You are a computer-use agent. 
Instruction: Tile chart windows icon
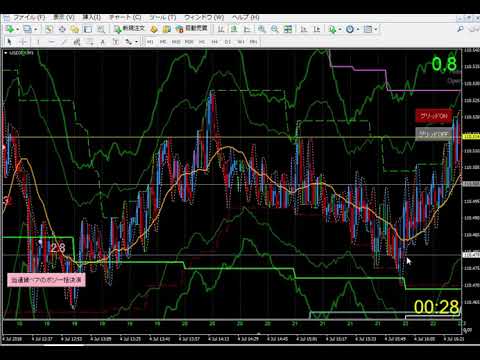click(288, 29)
